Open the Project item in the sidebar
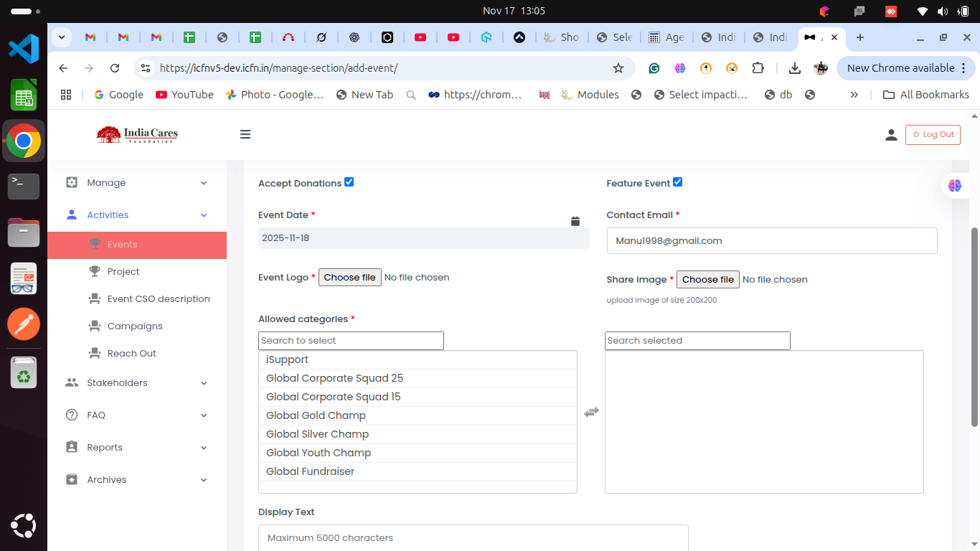980x551 pixels. tap(123, 272)
